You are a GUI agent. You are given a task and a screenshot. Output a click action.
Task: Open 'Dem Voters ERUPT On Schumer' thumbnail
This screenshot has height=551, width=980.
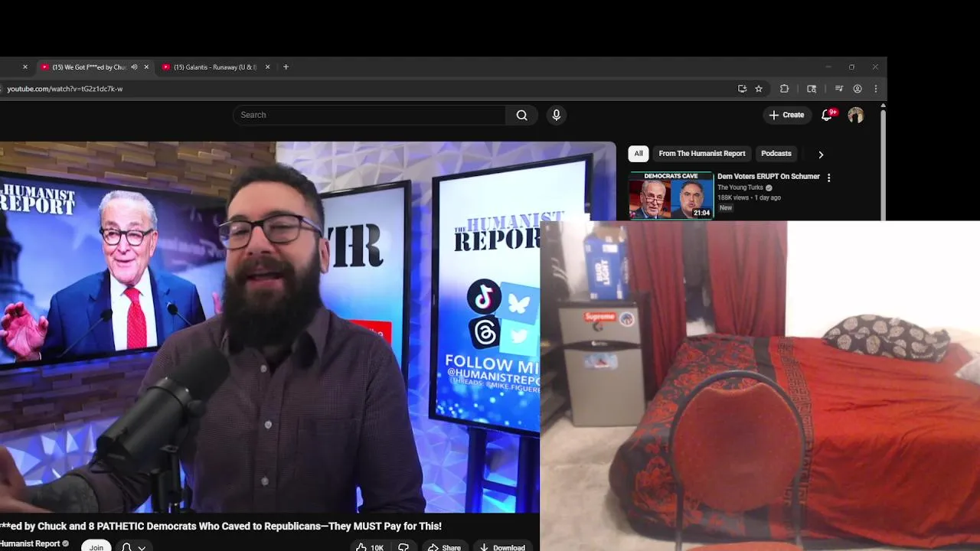point(671,196)
